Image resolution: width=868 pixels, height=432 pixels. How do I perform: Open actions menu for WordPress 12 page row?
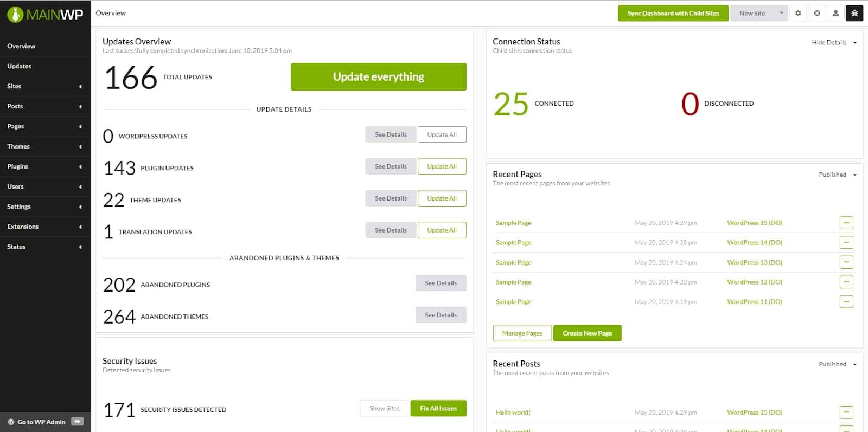point(846,282)
